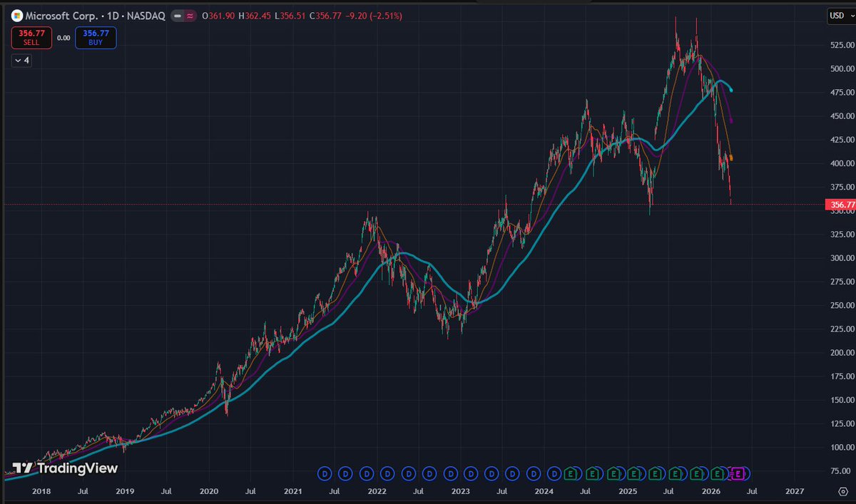
Task: Click the change value −9.20 (−2.51%)
Action: (372, 15)
